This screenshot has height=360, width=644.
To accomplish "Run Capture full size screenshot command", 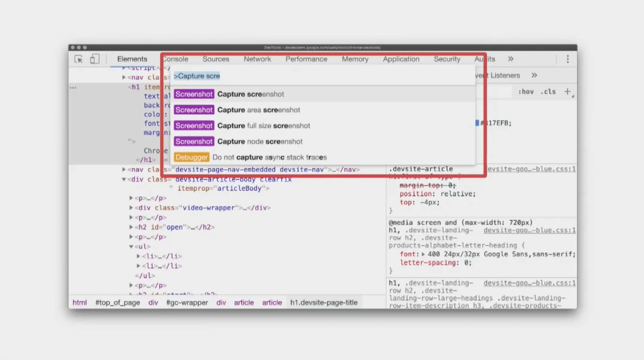I will pyautogui.click(x=263, y=126).
